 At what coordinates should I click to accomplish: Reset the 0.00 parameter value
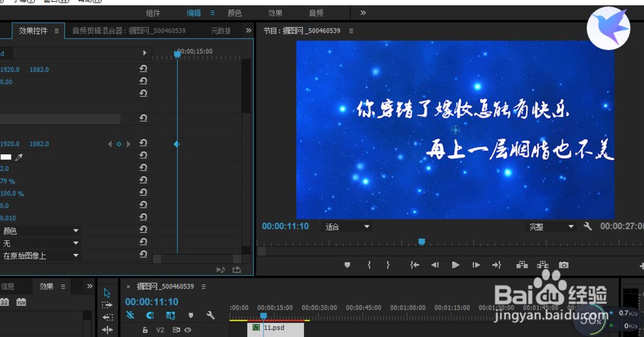pyautogui.click(x=143, y=81)
